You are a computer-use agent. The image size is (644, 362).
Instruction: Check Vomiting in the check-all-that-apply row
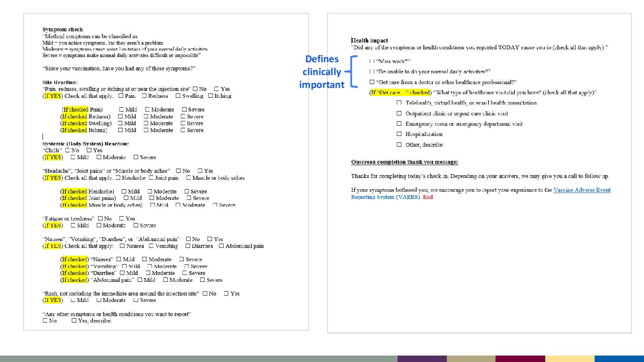pos(151,246)
